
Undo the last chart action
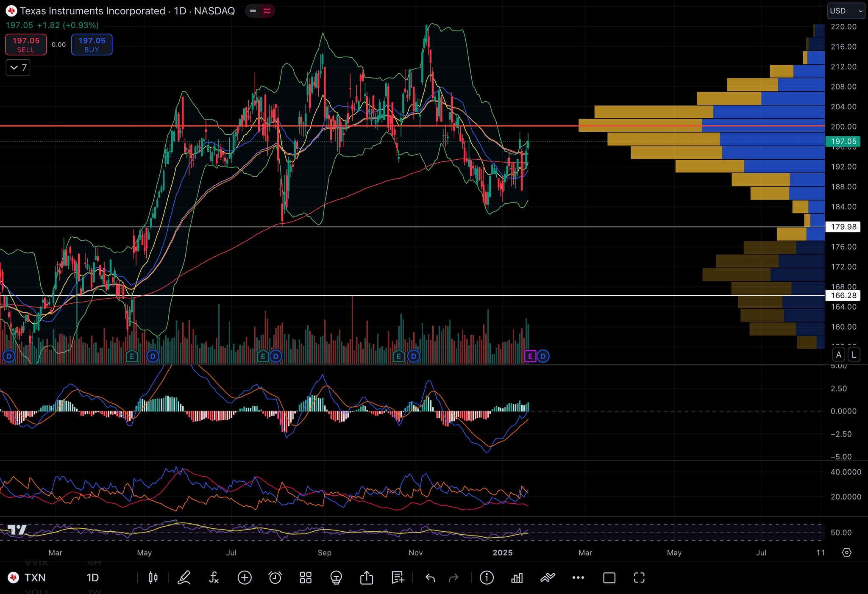430,577
